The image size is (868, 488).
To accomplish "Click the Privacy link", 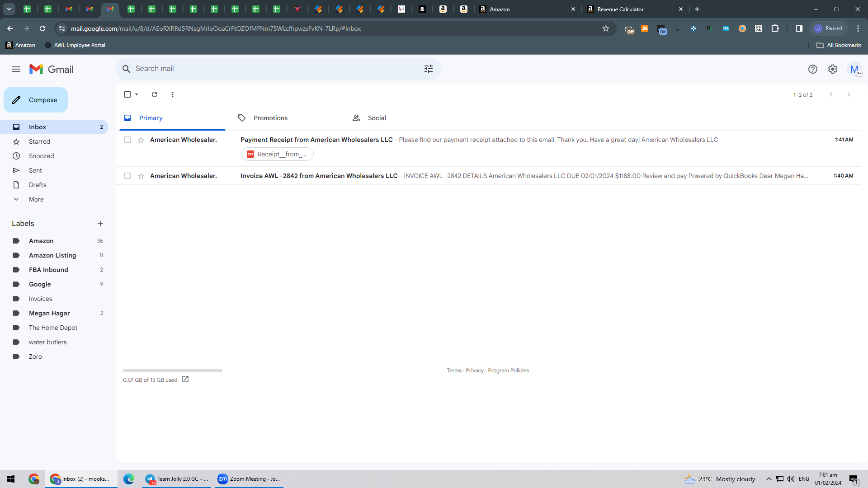I will (475, 371).
